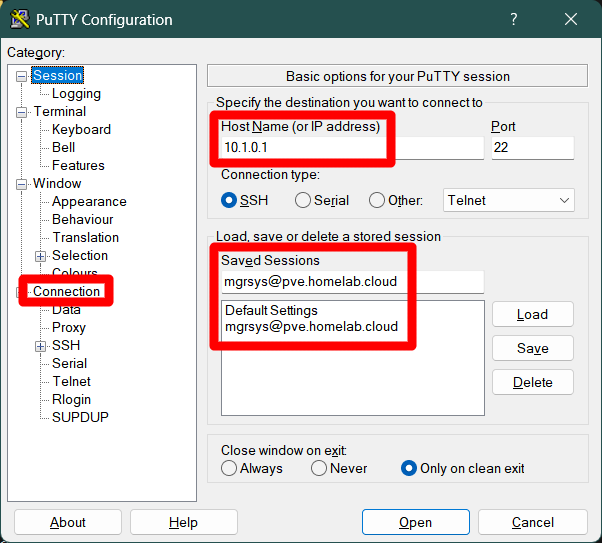Screen dimensions: 602x543
Task: Choose Always for close window on exit
Action: point(229,468)
